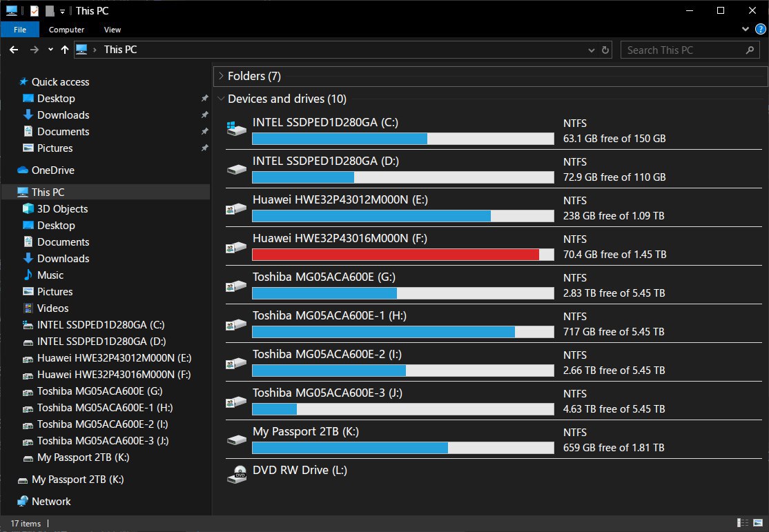Open pinned Documents under Quick access
This screenshot has height=532, width=769.
coord(64,131)
